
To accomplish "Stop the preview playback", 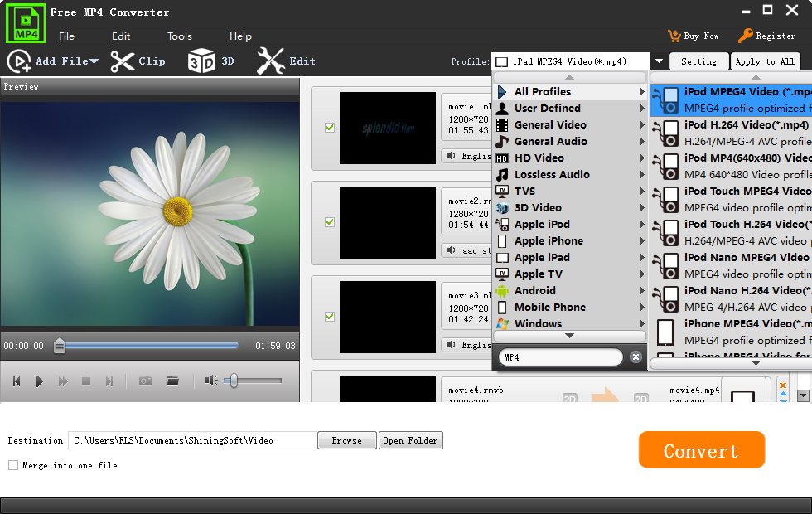I will coord(86,381).
